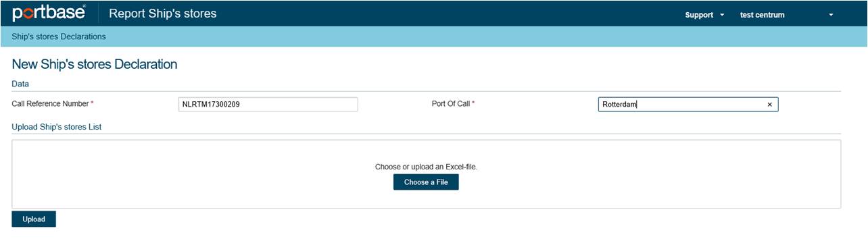This screenshot has height=243, width=868.
Task: Focus the Port Of Call input
Action: point(688,105)
